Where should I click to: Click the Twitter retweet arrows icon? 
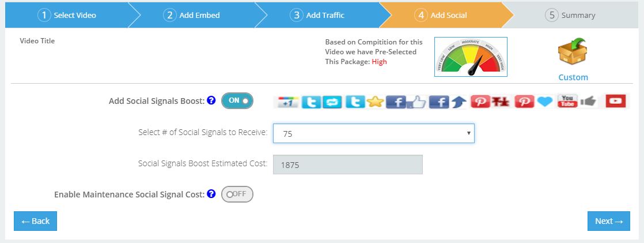click(x=331, y=102)
